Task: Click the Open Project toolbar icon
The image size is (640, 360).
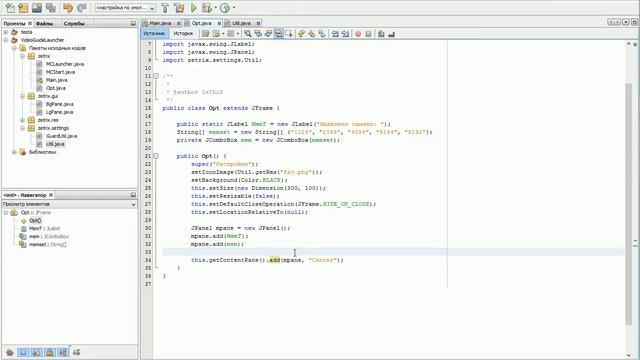Action: tap(37, 7)
